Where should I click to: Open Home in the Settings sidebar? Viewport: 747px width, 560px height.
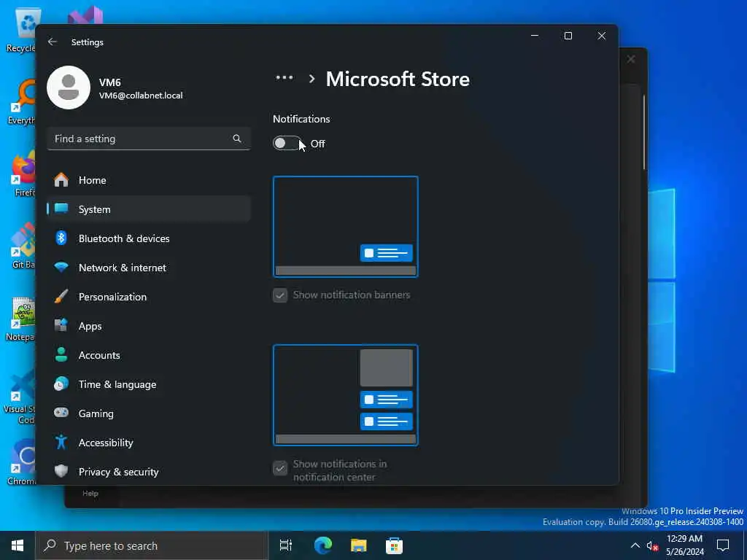pyautogui.click(x=149, y=180)
